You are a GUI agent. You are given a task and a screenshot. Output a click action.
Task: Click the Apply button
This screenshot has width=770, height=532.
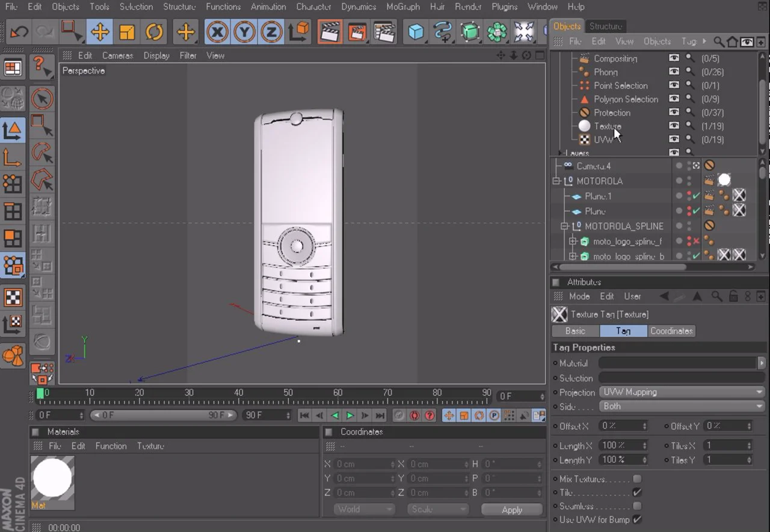[x=512, y=509]
